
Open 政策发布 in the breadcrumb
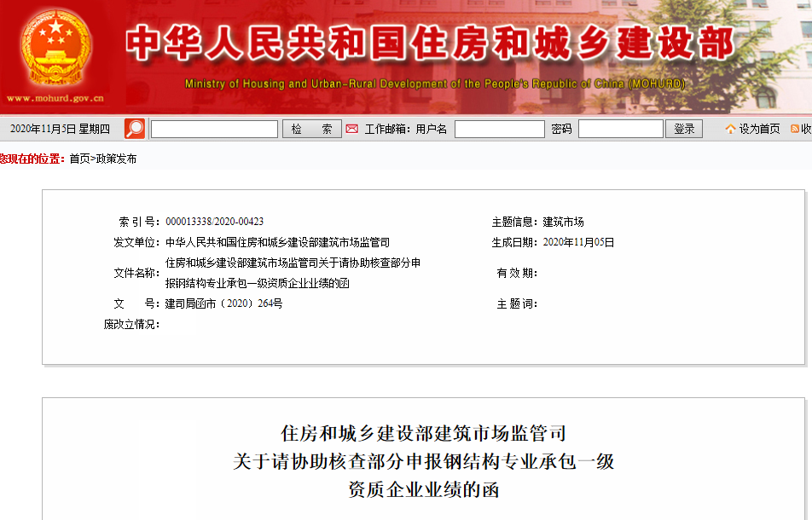coord(116,159)
